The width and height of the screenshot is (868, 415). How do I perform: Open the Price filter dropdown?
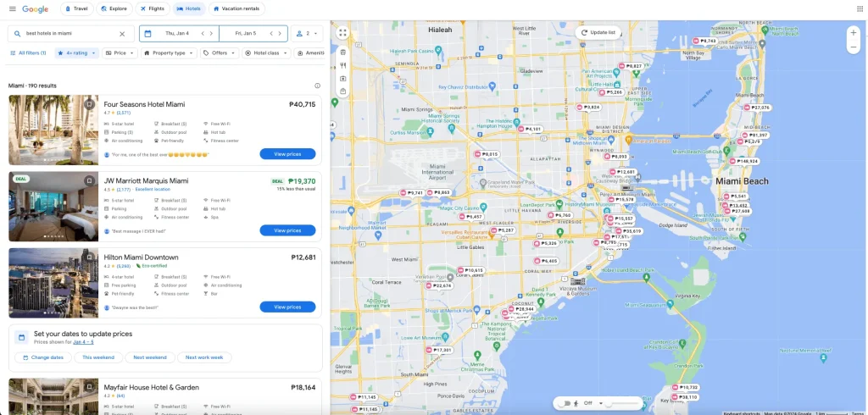(120, 53)
